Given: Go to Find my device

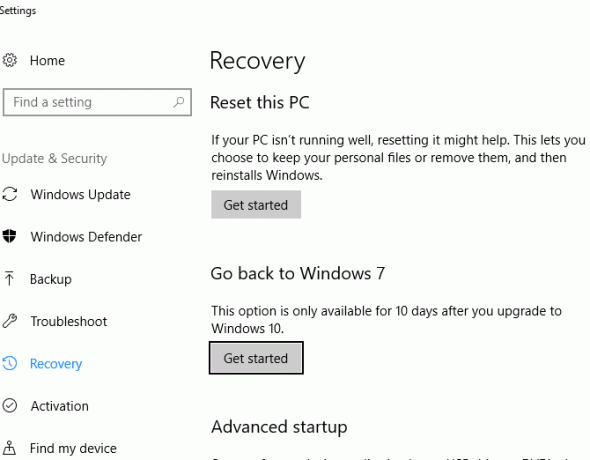Looking at the screenshot, I should pyautogui.click(x=73, y=448).
